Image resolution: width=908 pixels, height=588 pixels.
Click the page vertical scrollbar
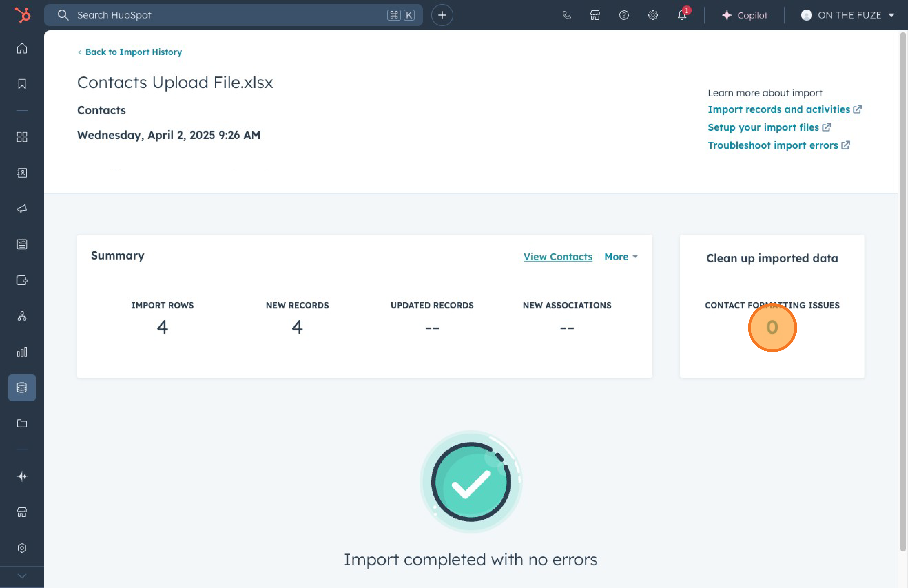[x=903, y=292]
